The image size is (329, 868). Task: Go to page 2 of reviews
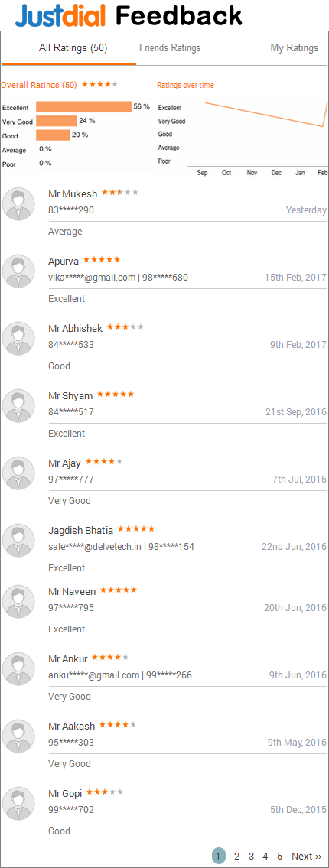click(x=236, y=857)
